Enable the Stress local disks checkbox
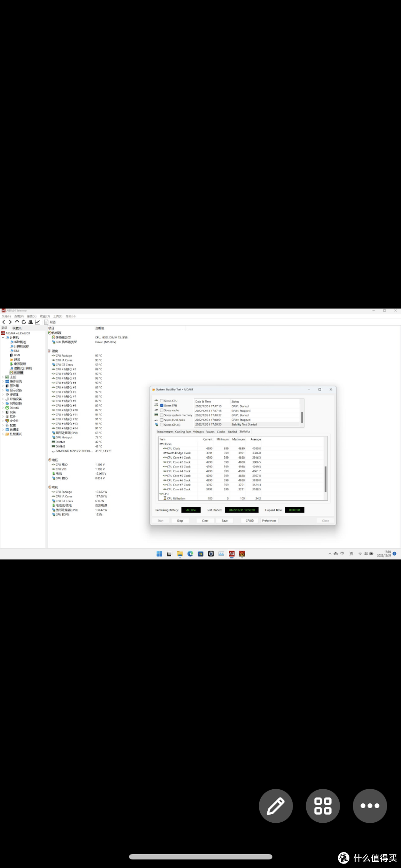This screenshot has width=401, height=868. click(162, 420)
